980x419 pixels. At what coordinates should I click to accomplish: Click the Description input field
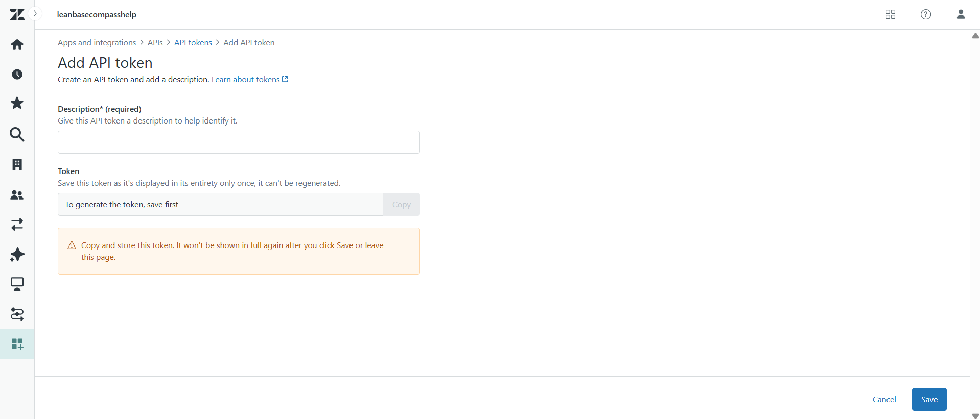tap(239, 142)
